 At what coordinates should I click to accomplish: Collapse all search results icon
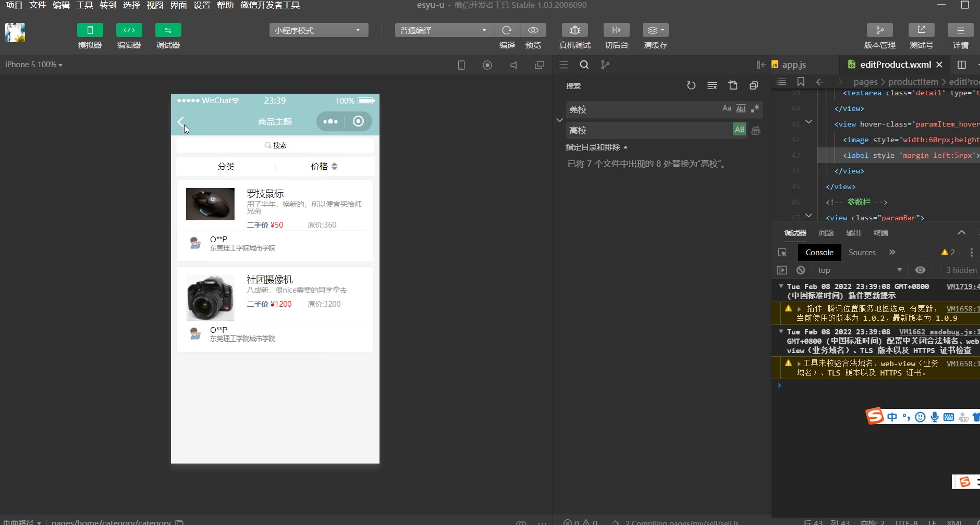tap(754, 85)
